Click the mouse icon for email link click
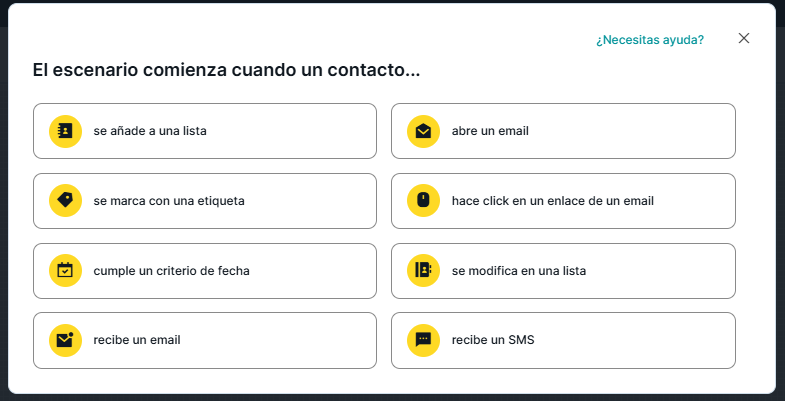This screenshot has height=401, width=785. coord(423,201)
